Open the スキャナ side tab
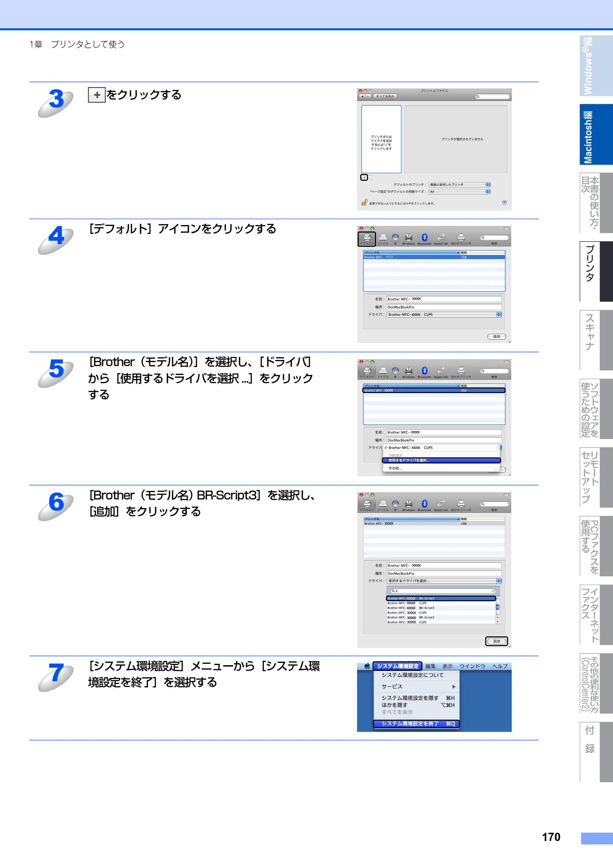613x868 pixels. (596, 340)
